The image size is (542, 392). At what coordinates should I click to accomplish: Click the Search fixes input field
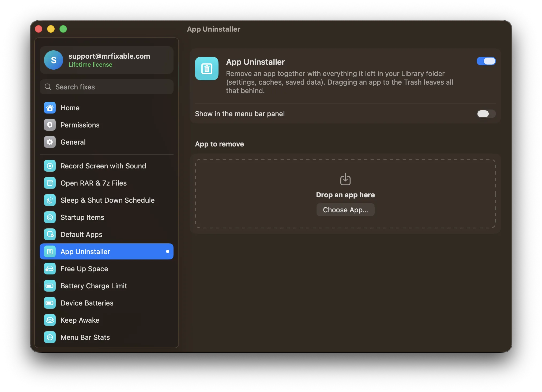click(107, 87)
